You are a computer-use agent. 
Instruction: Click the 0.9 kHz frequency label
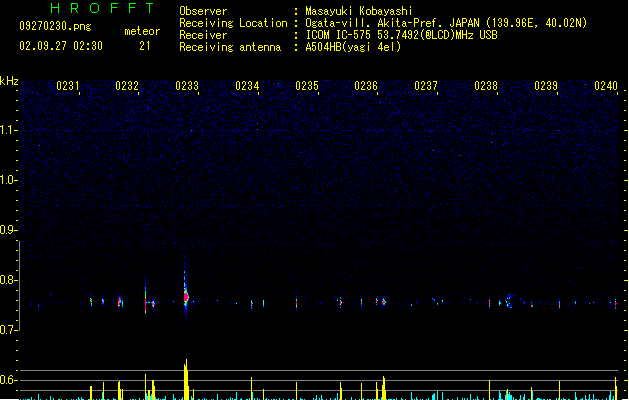point(8,230)
